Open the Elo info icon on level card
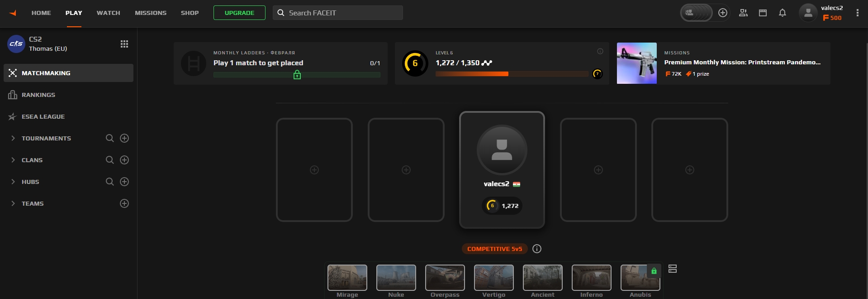 600,51
